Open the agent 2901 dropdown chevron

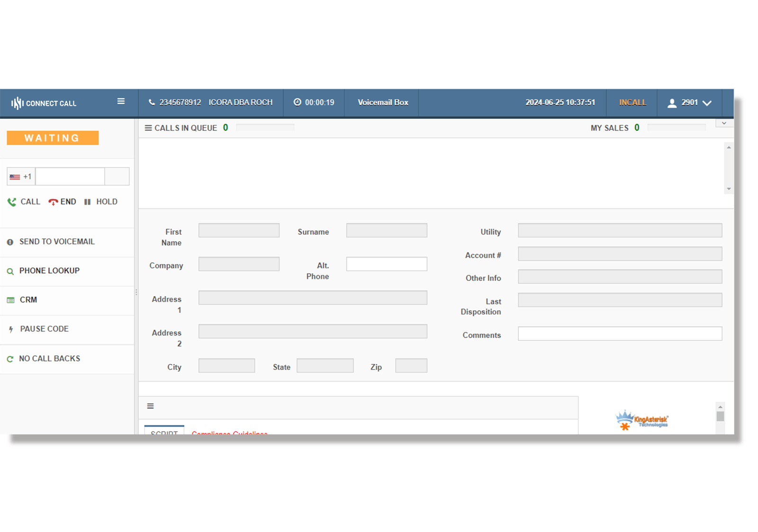pos(707,103)
